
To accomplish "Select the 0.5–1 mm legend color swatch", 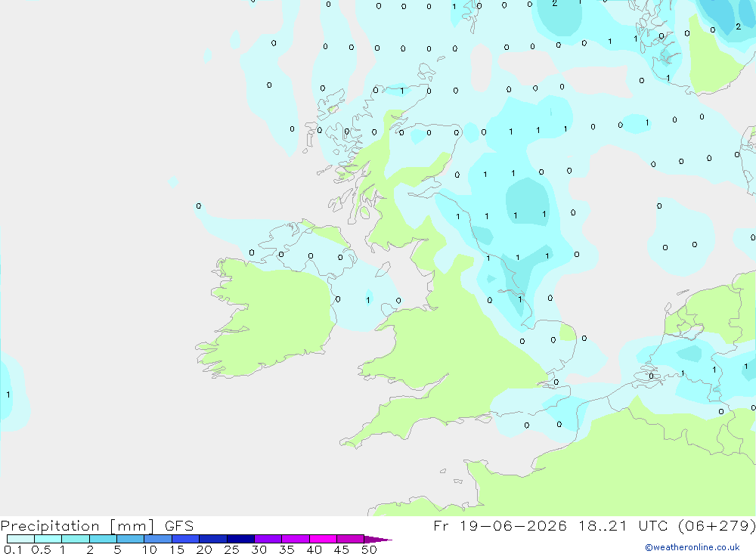I will coord(48,539).
